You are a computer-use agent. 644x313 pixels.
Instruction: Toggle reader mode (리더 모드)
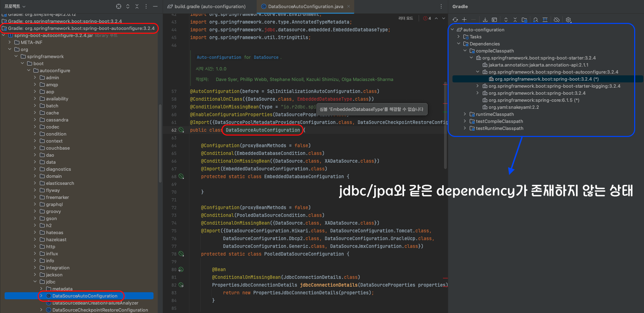(x=406, y=18)
